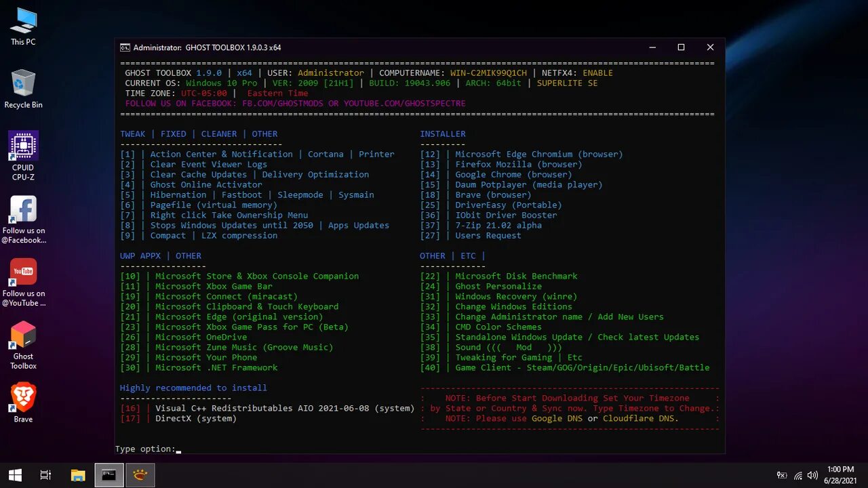
Task: Open the taskbar clock showing 1:00 PM
Action: coord(841,475)
